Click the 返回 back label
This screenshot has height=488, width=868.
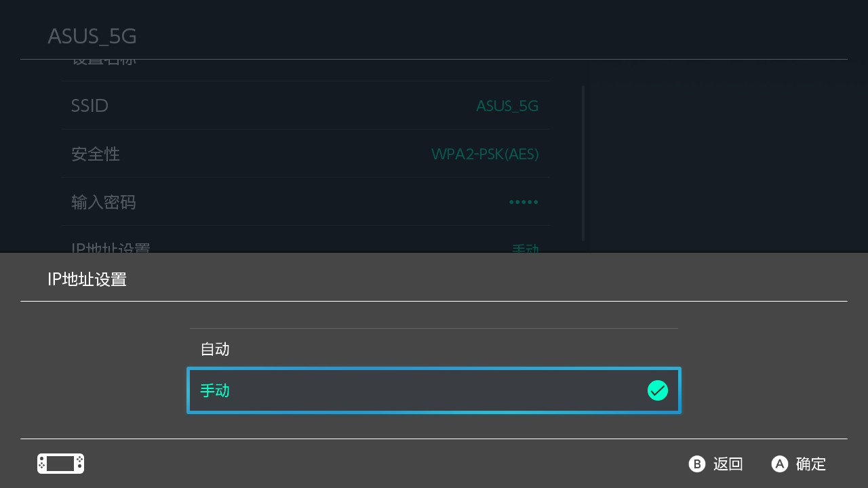point(728,464)
